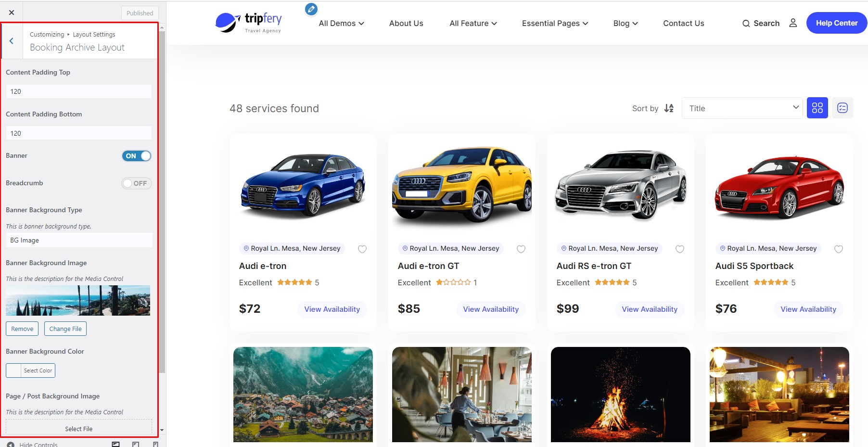This screenshot has height=447, width=868.
Task: Go back using the panel's back arrow
Action: tap(12, 41)
